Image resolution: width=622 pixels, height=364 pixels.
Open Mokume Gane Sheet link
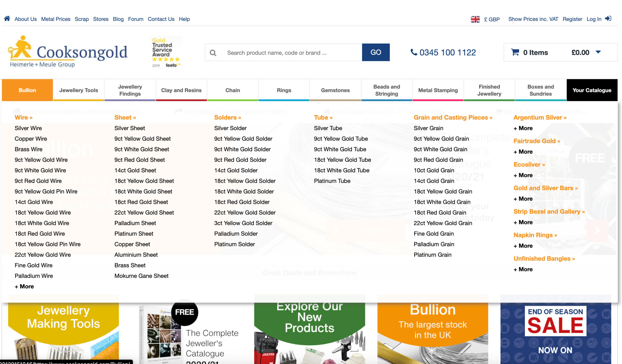pos(141,276)
